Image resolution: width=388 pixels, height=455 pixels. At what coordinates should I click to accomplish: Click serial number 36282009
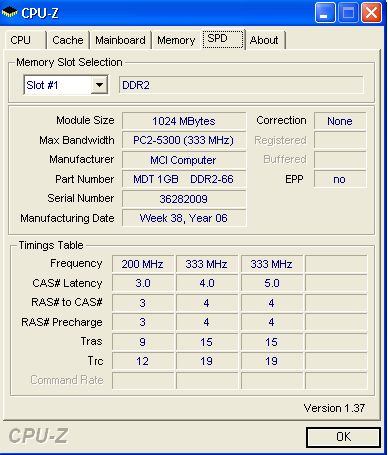click(184, 199)
